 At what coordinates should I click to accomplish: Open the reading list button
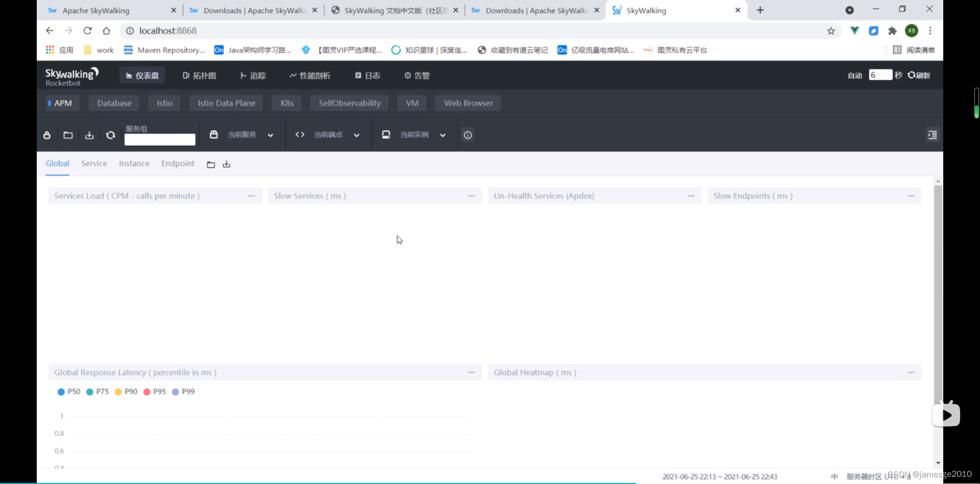(x=914, y=50)
